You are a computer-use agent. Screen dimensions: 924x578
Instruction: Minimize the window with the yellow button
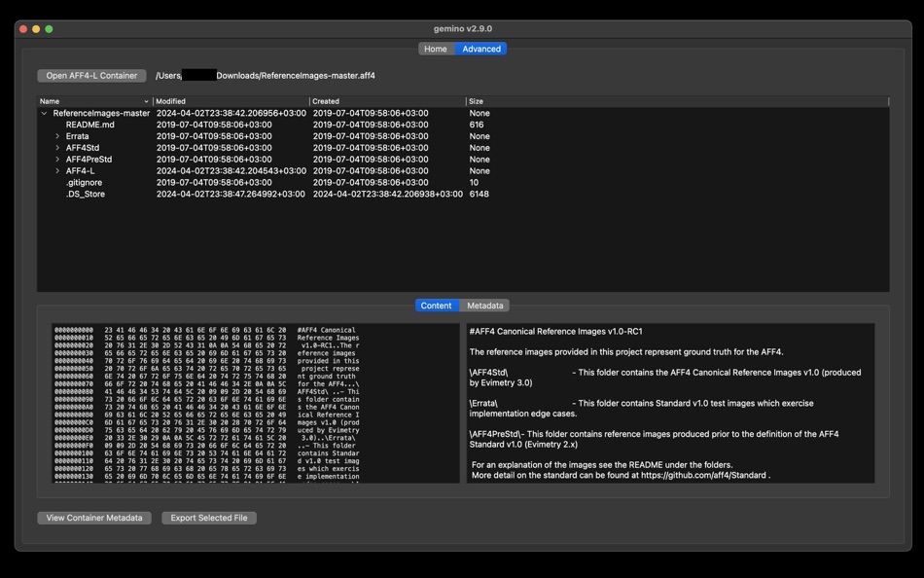pos(36,29)
